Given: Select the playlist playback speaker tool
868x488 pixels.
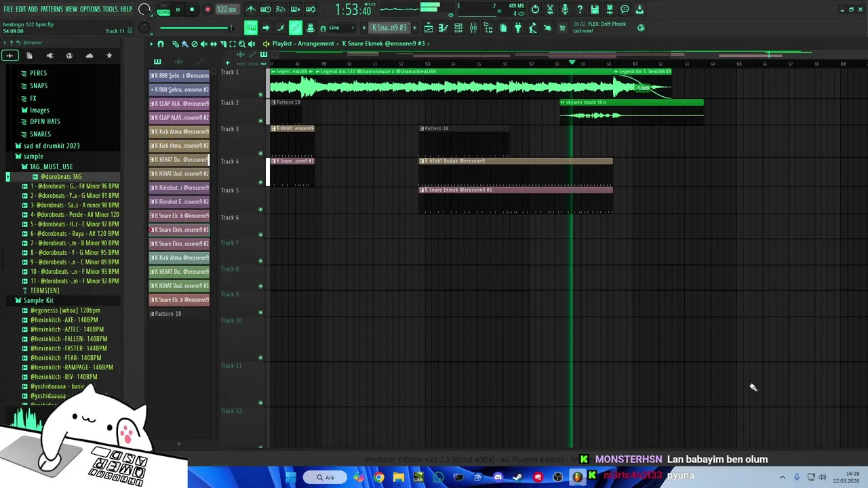Looking at the screenshot, I should tap(252, 44).
